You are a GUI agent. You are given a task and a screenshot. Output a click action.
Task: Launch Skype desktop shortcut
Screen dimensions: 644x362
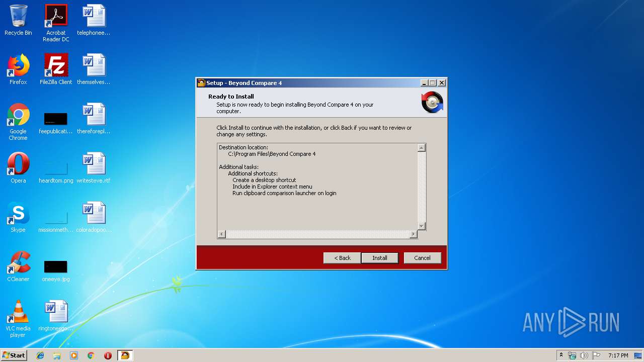click(x=18, y=217)
